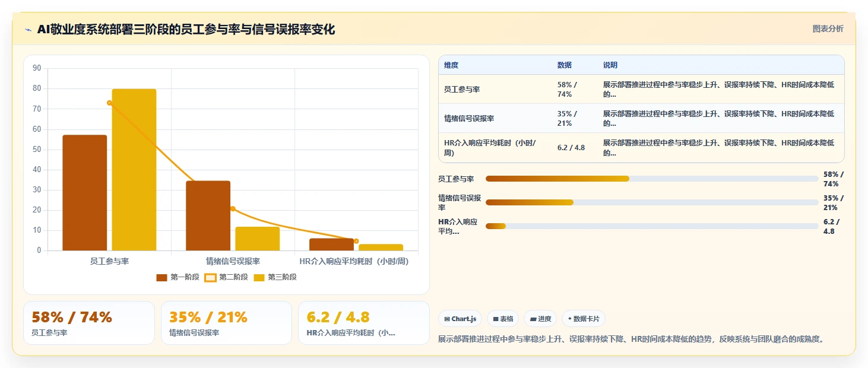Screen dimensions: 868x368
Task: Click the 表格 tag button
Action: [503, 319]
